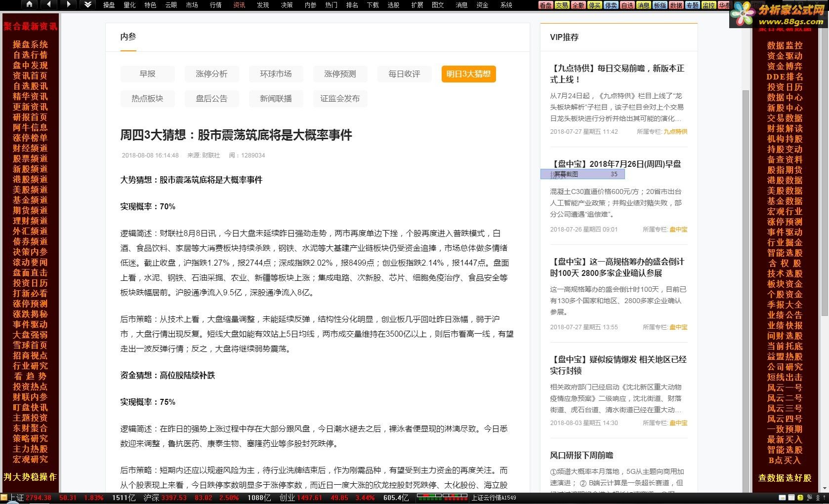This screenshot has height=504, width=829.
Task: Click the 板指 quick button
Action: point(660,5)
